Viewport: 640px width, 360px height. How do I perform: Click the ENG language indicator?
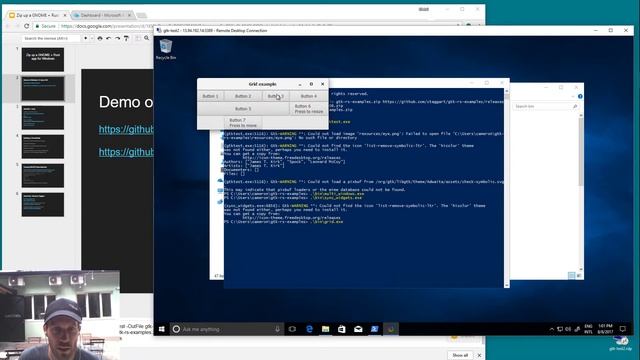pos(588,329)
